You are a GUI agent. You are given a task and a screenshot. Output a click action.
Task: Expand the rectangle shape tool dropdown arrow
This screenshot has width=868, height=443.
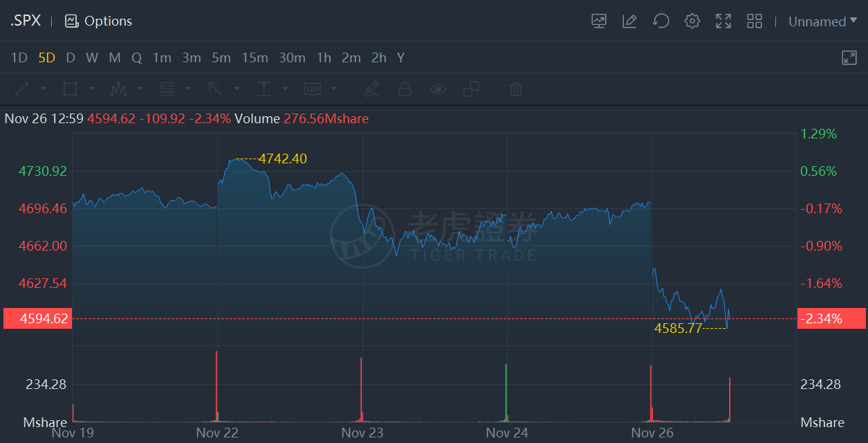(x=91, y=89)
